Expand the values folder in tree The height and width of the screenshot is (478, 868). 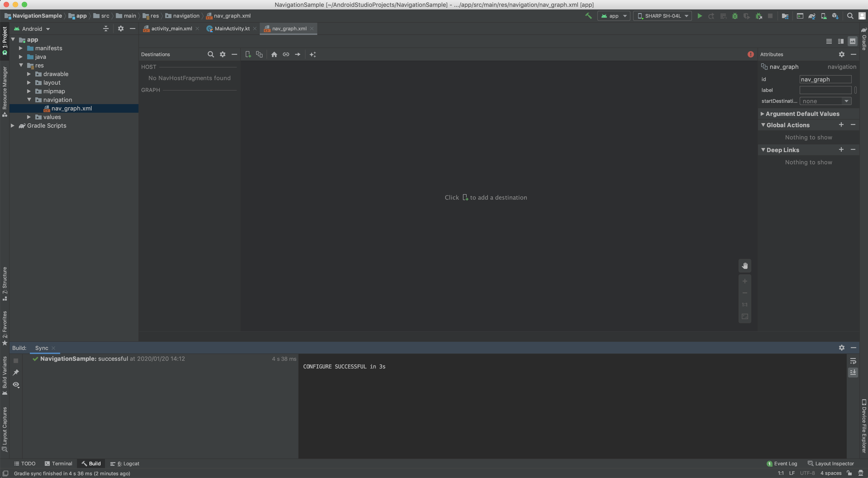(29, 117)
